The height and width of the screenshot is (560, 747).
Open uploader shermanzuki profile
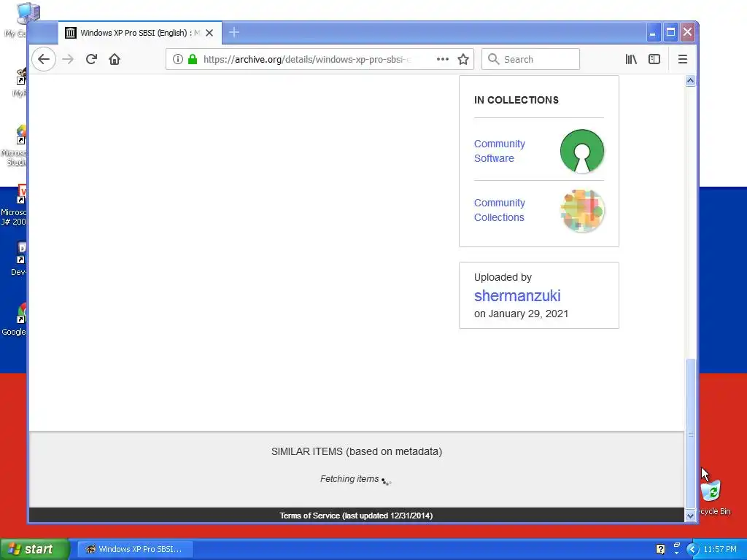[517, 296]
